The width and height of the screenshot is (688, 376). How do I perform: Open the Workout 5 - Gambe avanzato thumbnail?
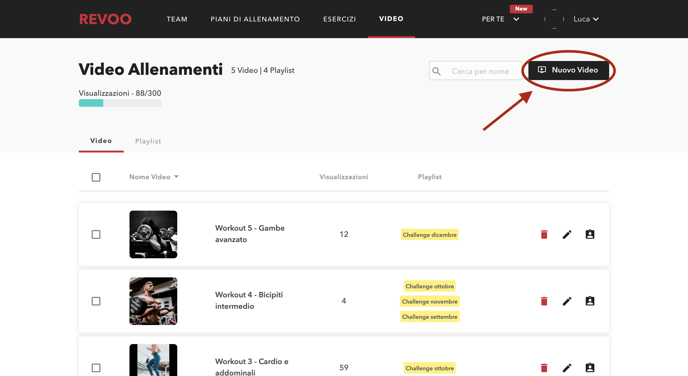coord(153,234)
